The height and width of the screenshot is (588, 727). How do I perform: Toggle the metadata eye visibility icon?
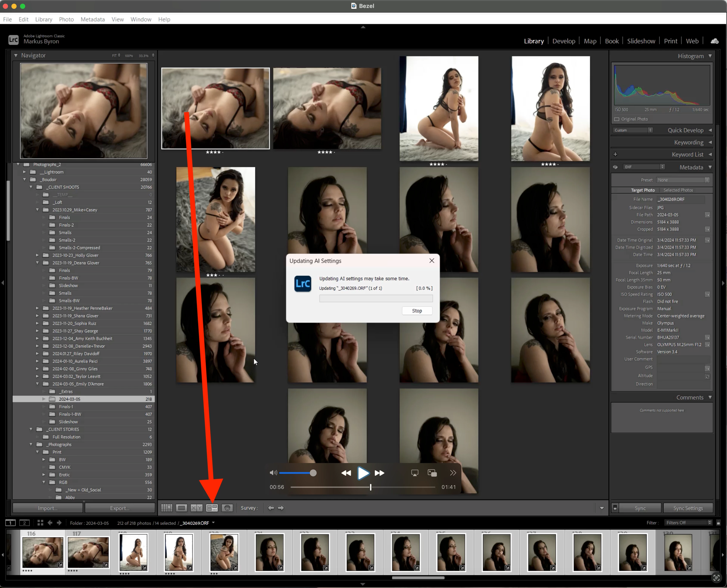point(615,167)
